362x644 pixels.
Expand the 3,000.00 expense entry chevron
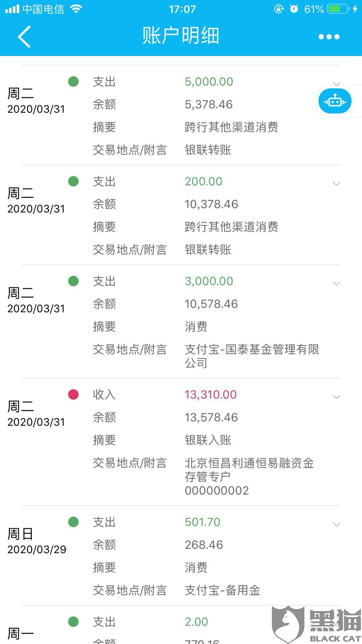337,283
